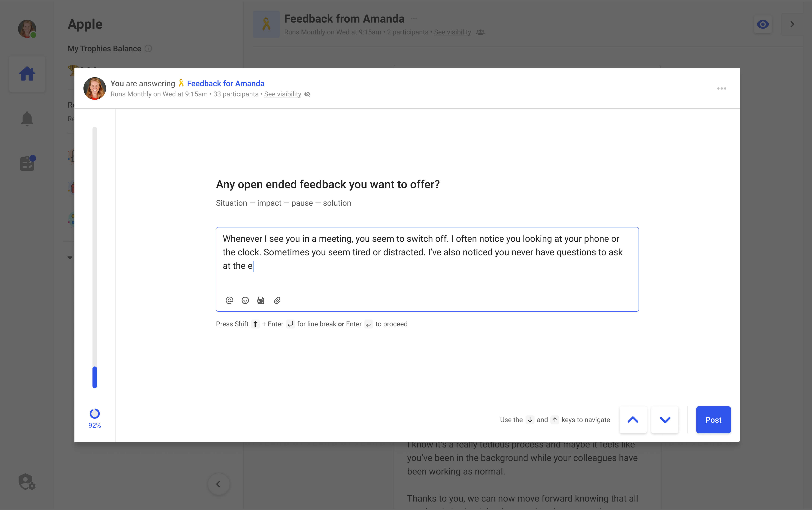
Task: Click the participants icon next to See visibility
Action: [x=480, y=32]
